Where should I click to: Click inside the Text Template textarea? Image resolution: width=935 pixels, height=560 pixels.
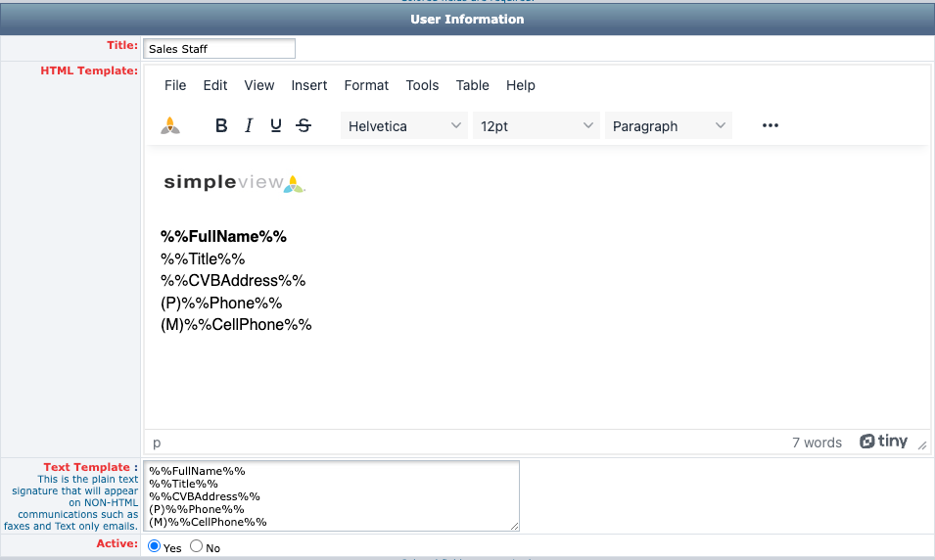click(x=331, y=495)
